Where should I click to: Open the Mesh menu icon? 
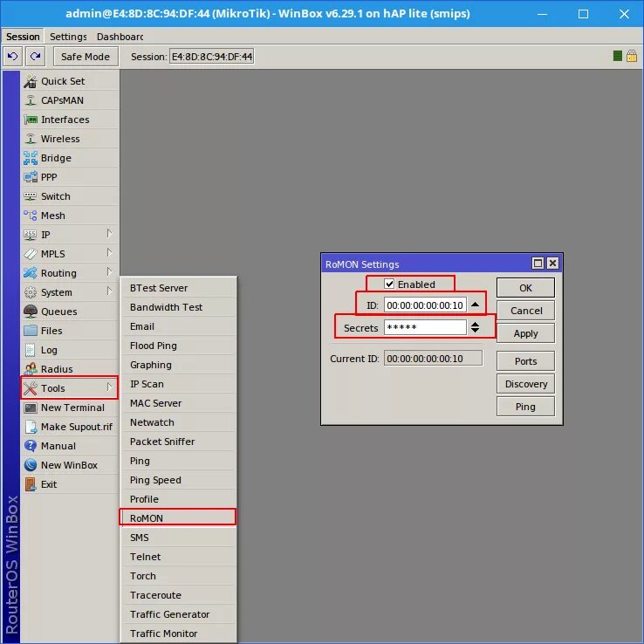tap(30, 216)
